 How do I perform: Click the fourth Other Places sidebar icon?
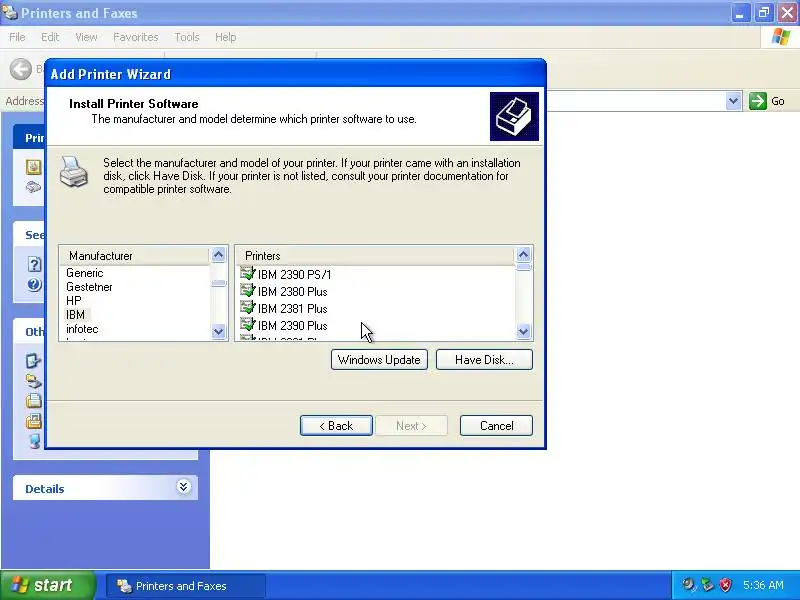pos(34,421)
